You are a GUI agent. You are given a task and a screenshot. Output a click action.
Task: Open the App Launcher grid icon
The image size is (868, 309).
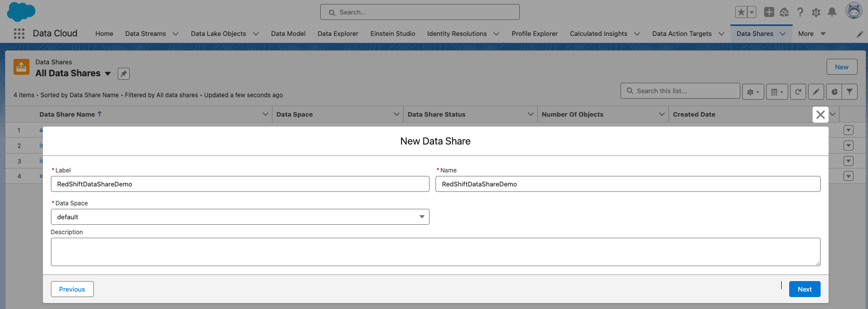tap(19, 33)
